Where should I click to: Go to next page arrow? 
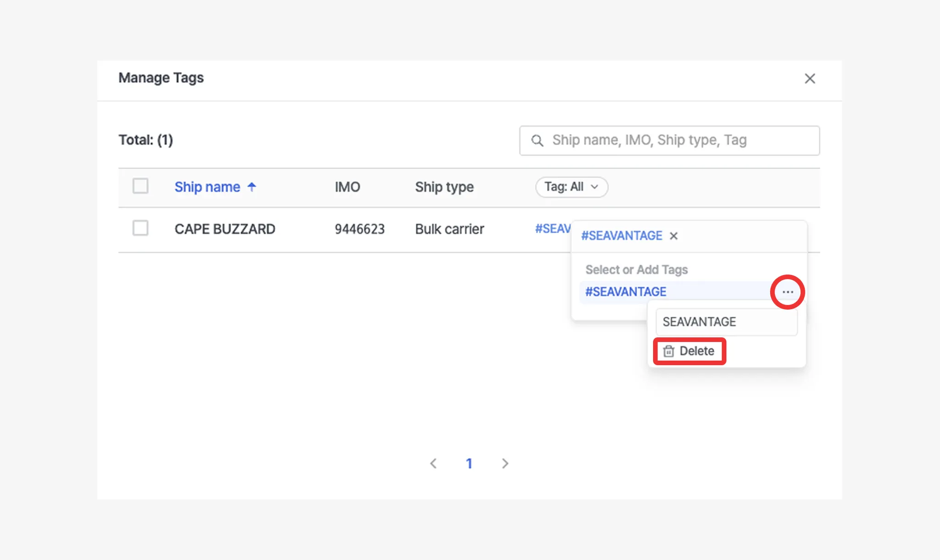tap(505, 464)
